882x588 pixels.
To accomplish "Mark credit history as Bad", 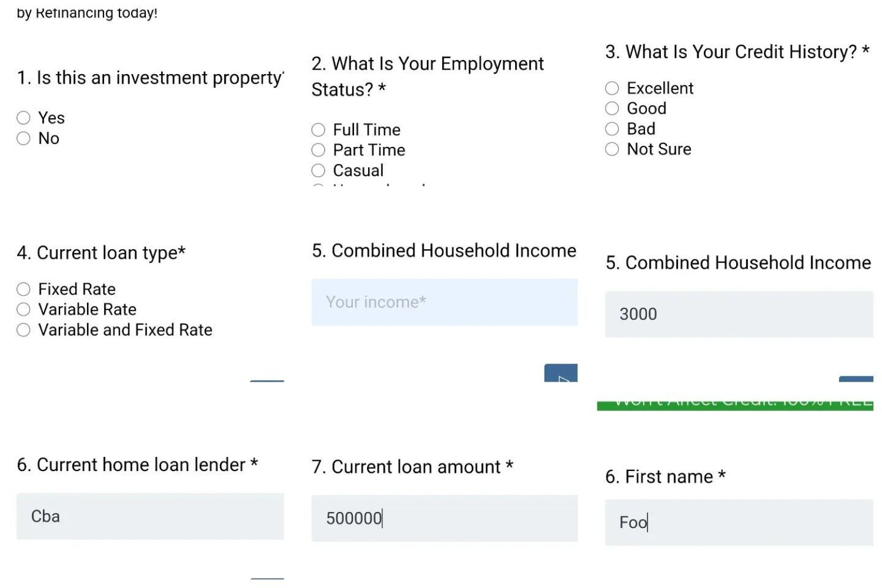I will tap(612, 129).
